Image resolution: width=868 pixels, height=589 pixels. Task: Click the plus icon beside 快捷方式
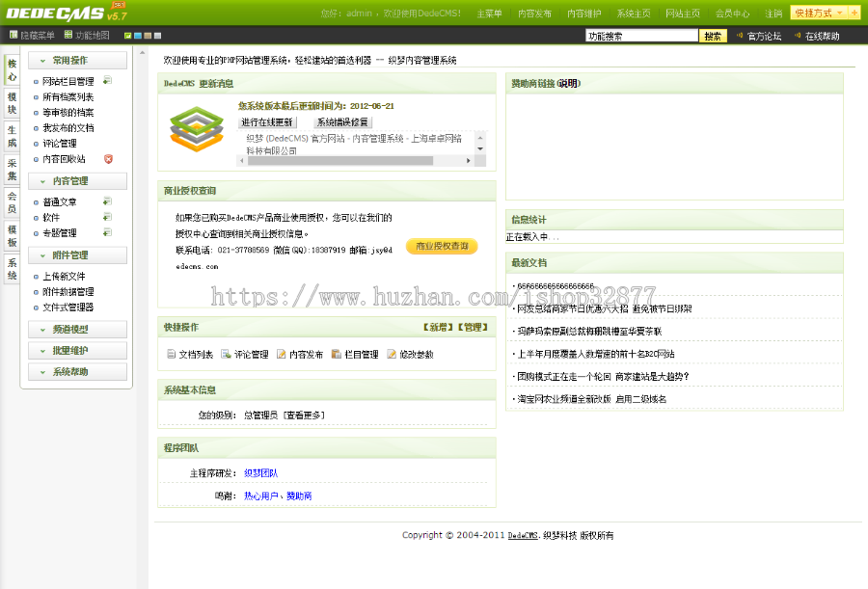[x=854, y=13]
